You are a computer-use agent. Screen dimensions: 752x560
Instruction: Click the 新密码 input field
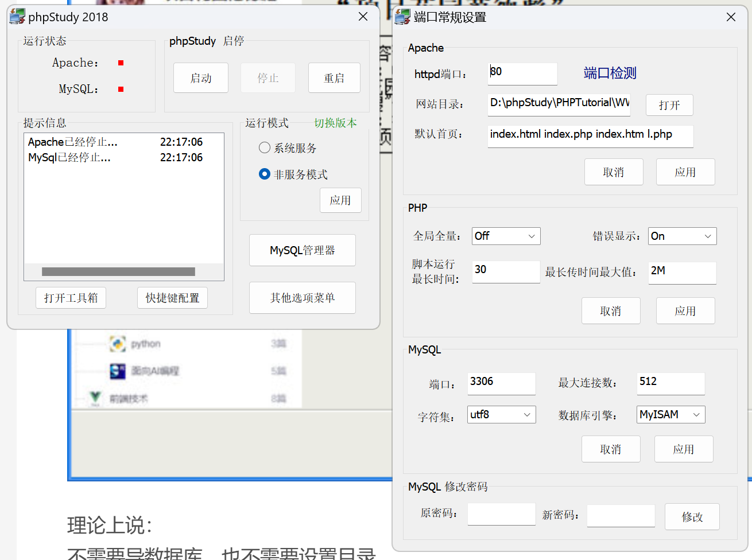621,515
